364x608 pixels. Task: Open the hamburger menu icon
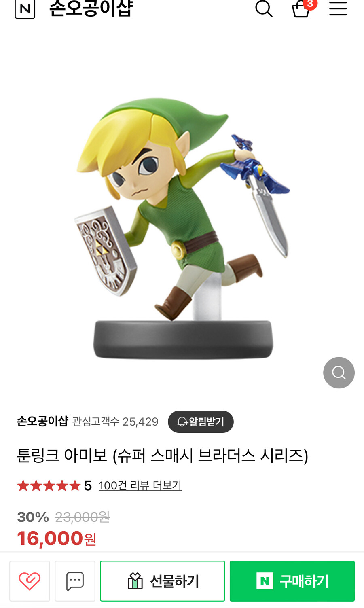click(338, 8)
